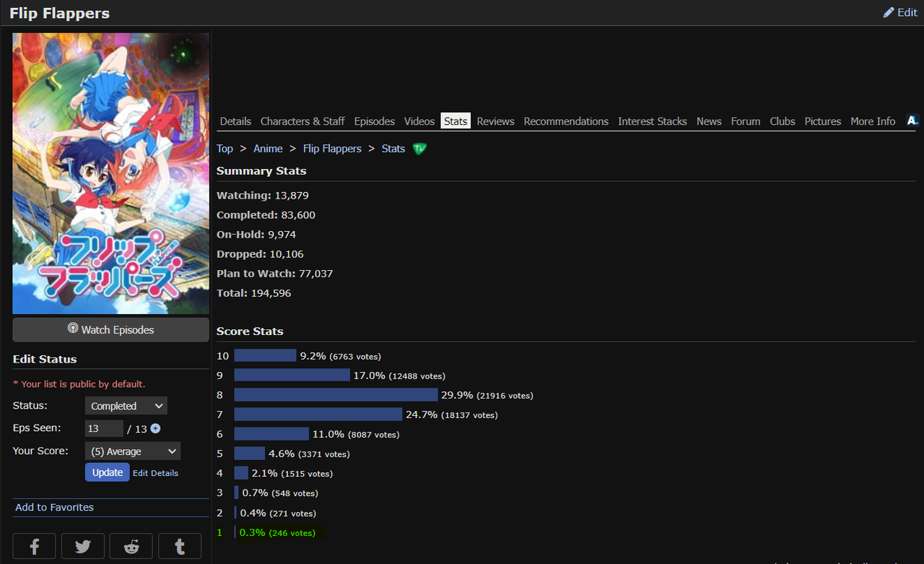Click the Flip Flappers poster image

click(x=111, y=173)
